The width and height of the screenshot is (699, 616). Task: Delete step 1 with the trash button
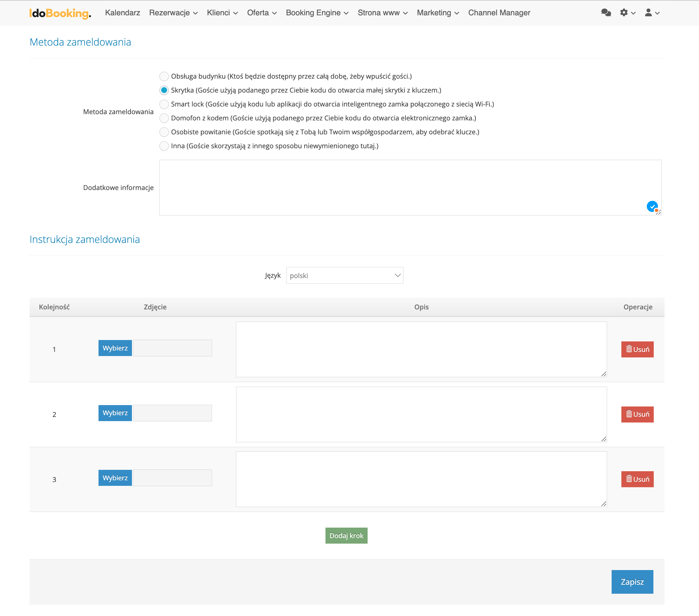pos(637,349)
